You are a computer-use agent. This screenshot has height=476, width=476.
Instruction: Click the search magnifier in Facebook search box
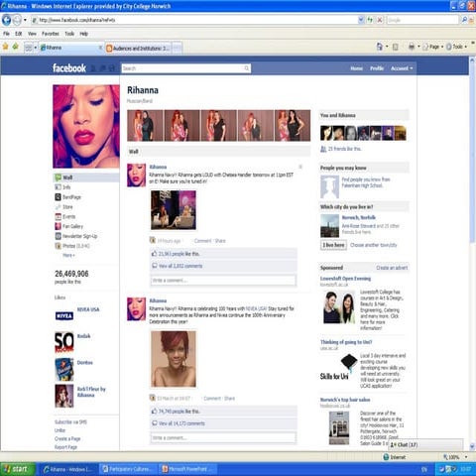[x=247, y=68]
